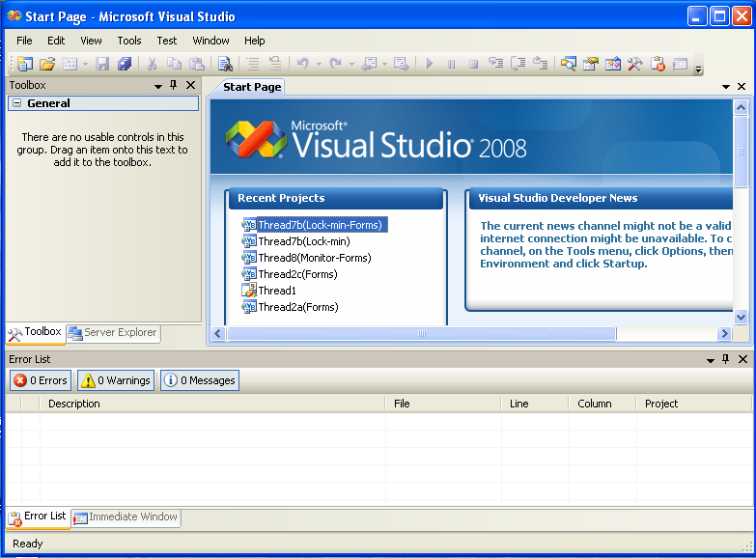
Task: Click the Redo arrow icon
Action: tap(336, 64)
